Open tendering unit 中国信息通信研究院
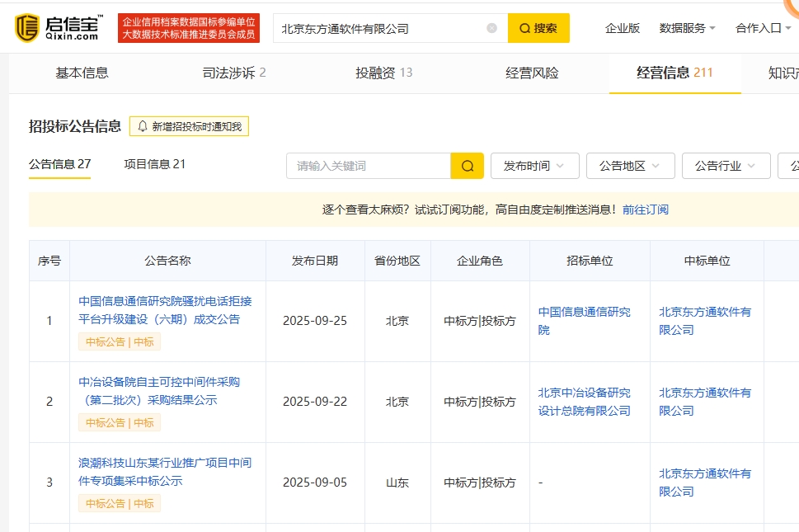This screenshot has height=532, width=799. coord(585,321)
